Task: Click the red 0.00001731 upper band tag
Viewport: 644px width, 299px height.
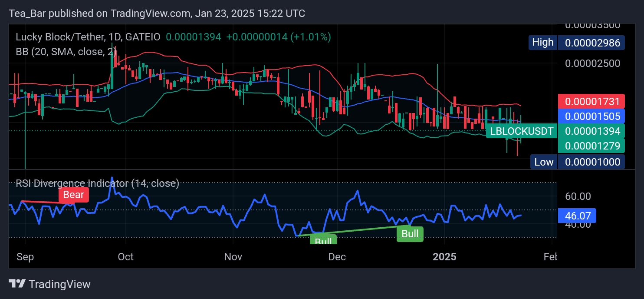Action: point(591,101)
